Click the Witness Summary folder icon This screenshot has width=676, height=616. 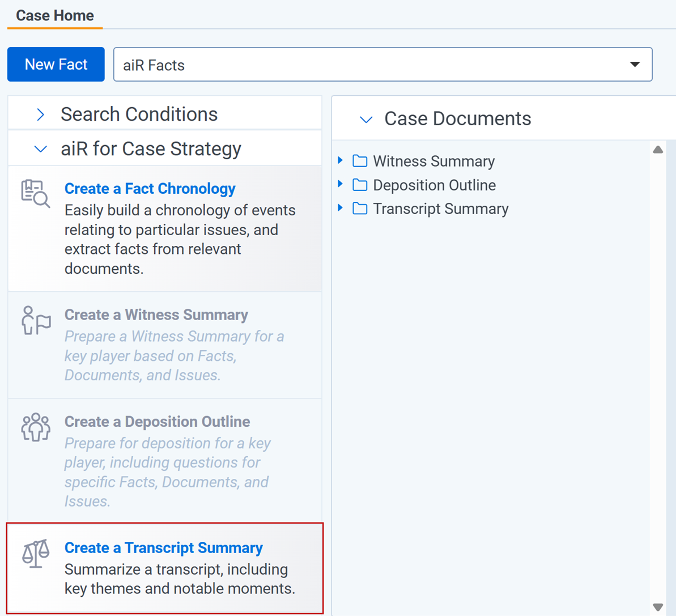click(360, 161)
